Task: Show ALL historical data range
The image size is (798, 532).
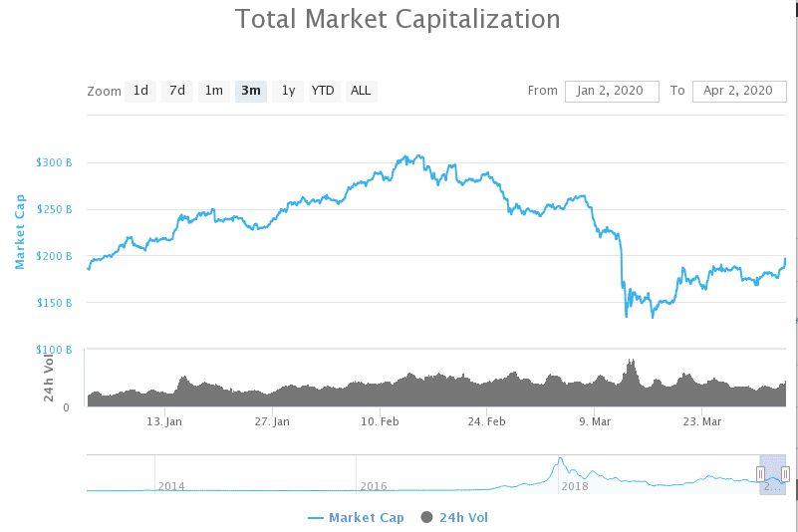Action: 361,91
